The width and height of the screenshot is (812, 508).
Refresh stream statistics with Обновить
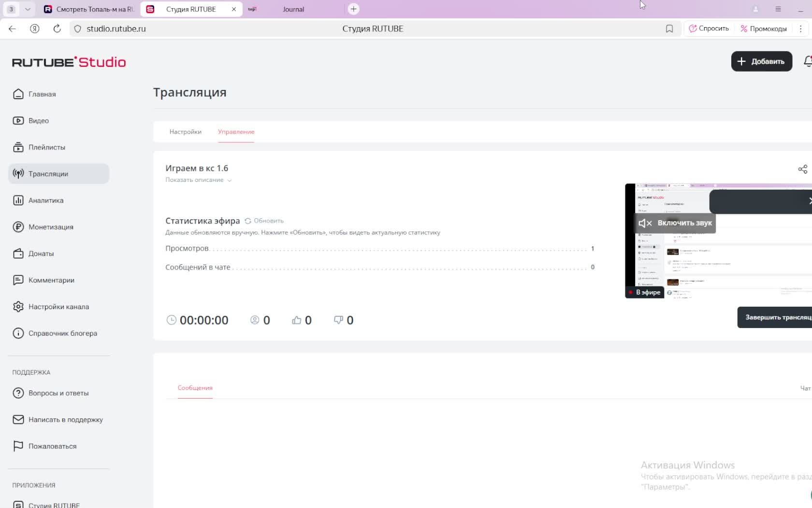[264, 221]
